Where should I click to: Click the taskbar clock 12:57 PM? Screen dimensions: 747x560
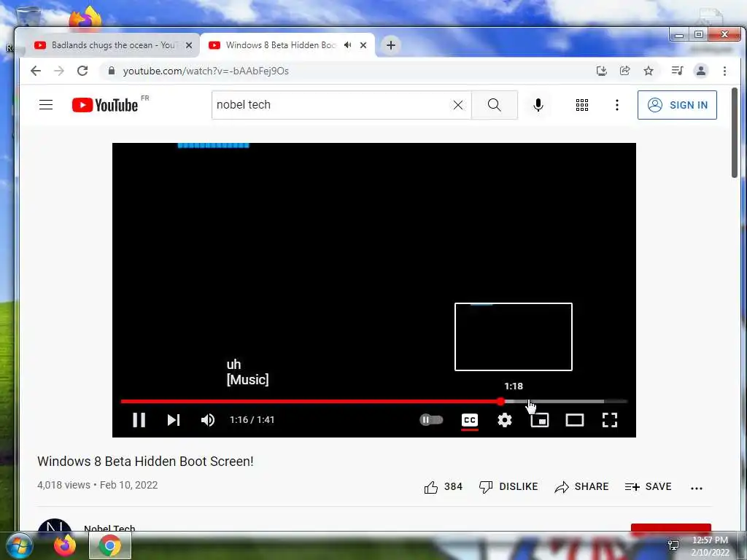point(710,545)
